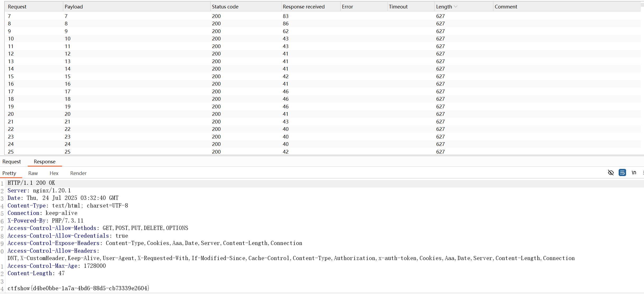Screen dimensions: 644x295
Task: Click the Response received column header
Action: (304, 7)
